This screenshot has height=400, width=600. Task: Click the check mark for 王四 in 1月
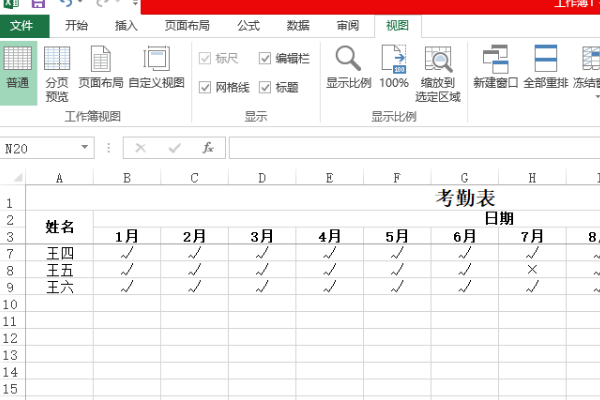click(127, 253)
